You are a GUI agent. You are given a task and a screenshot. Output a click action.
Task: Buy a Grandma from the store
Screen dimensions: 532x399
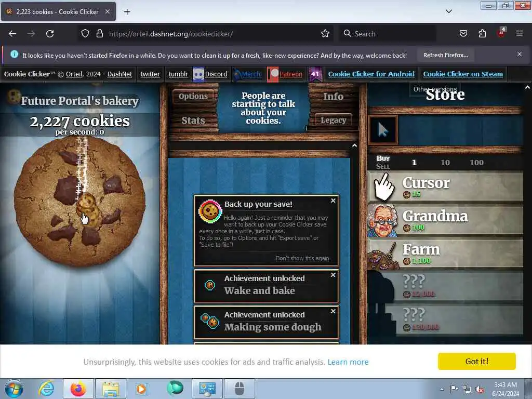445,220
